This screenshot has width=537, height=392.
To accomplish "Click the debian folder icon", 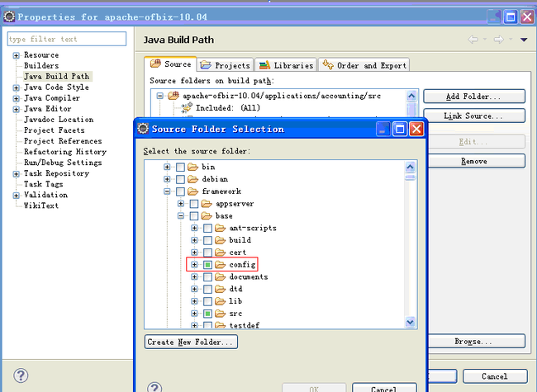I will [x=192, y=179].
